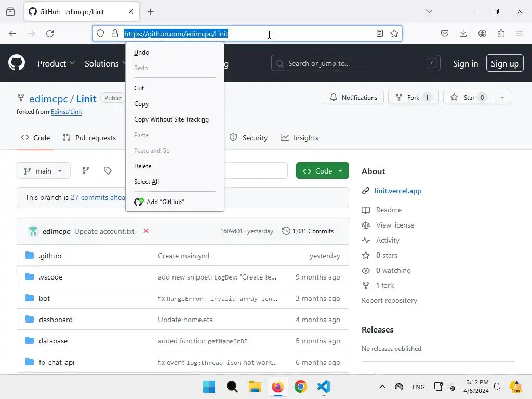Close the GitHub edimcpc/Linit tab
Screen dimensions: 532x399
[x=131, y=11]
